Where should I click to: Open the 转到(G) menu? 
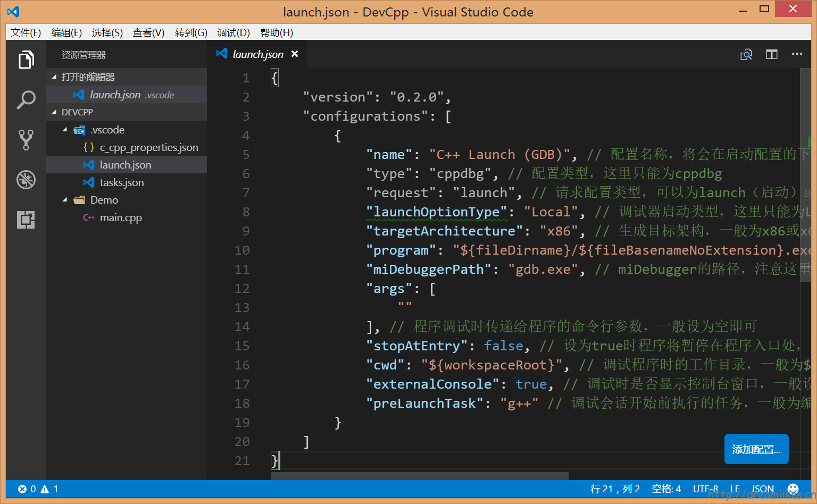click(191, 32)
